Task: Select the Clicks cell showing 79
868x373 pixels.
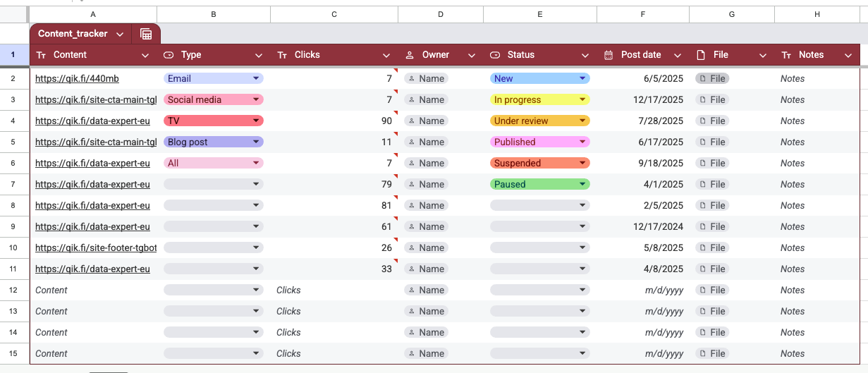Action: [334, 185]
